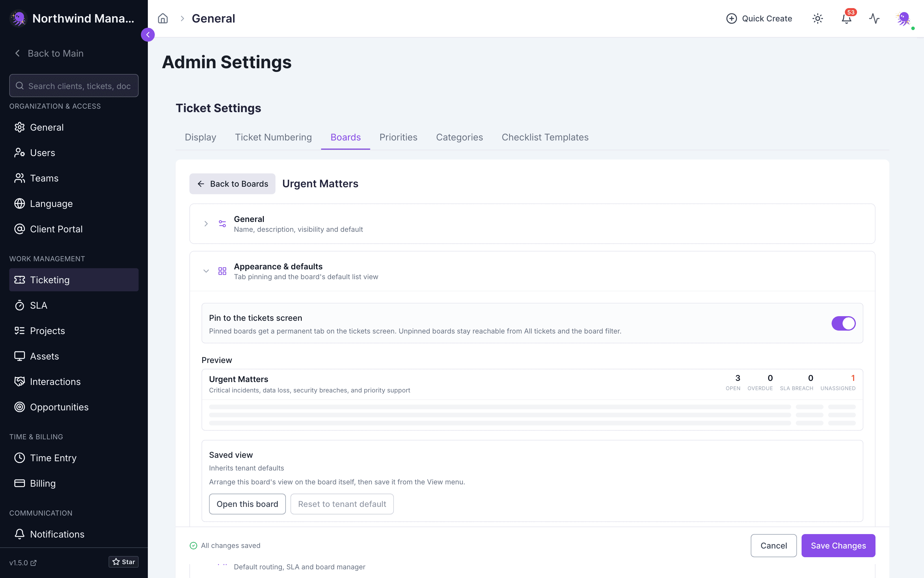924x578 pixels.
Task: Open Assets in the sidebar
Action: 74,356
